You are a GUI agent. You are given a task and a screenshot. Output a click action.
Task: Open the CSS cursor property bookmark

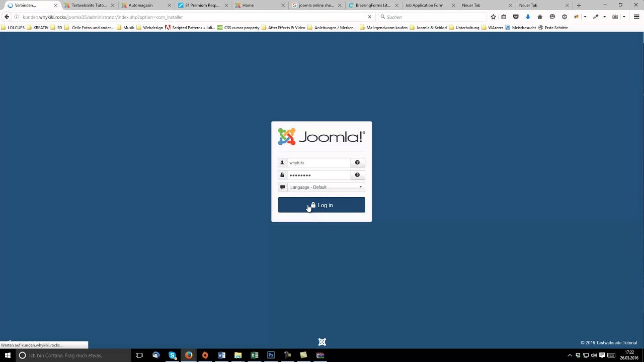click(x=238, y=28)
